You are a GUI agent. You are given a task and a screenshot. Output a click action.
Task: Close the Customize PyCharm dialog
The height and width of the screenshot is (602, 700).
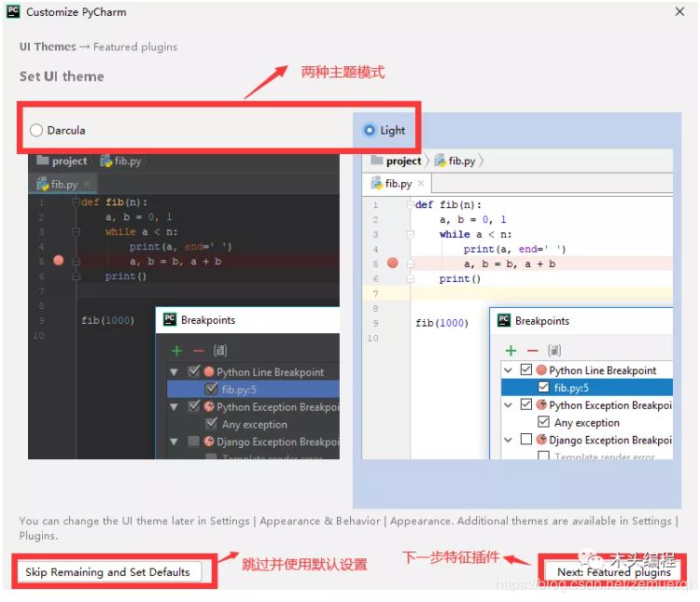click(x=679, y=11)
